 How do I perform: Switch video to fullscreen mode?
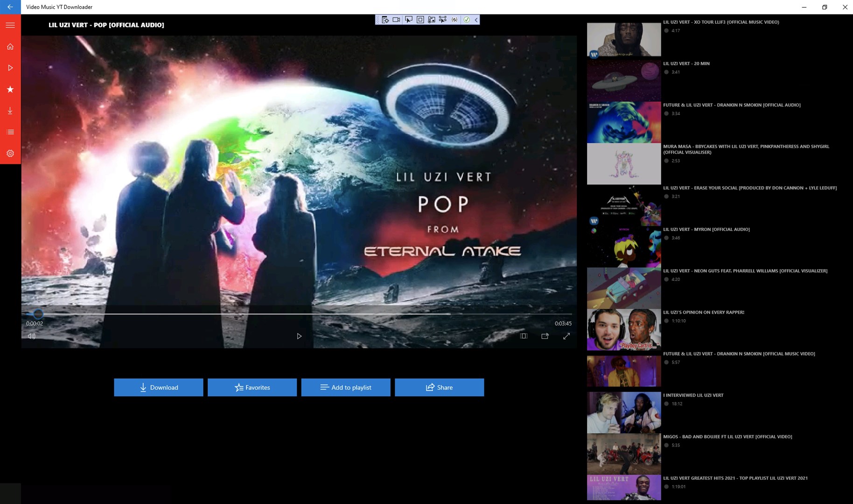[x=566, y=336]
